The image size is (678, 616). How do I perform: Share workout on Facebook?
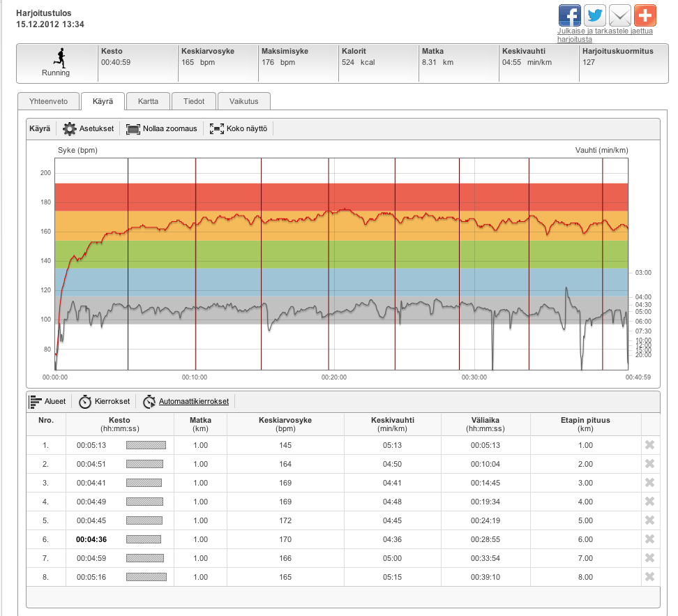click(569, 15)
